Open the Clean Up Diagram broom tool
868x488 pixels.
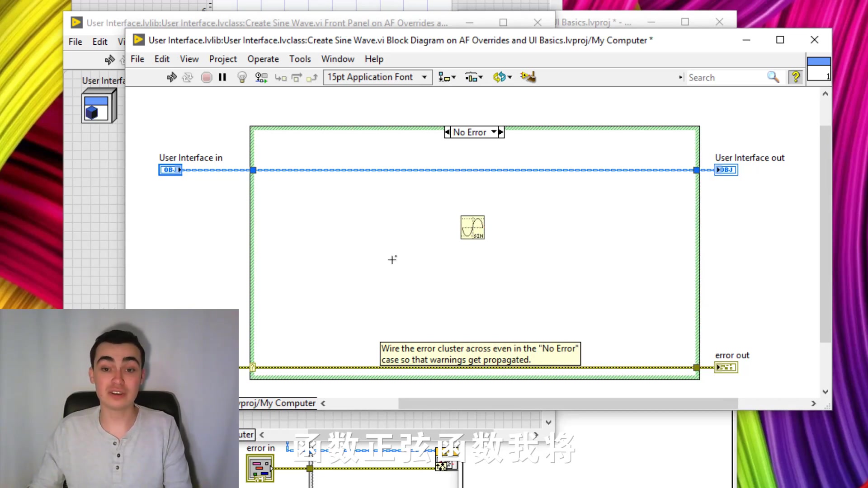pyautogui.click(x=528, y=77)
